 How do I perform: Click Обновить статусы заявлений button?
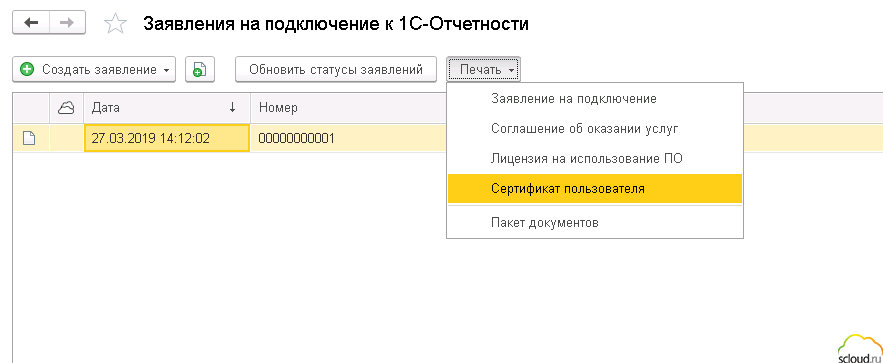(336, 70)
